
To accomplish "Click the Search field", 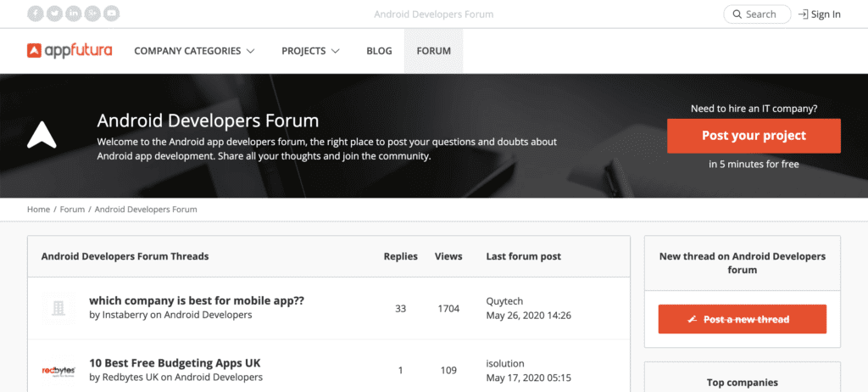I will point(756,14).
